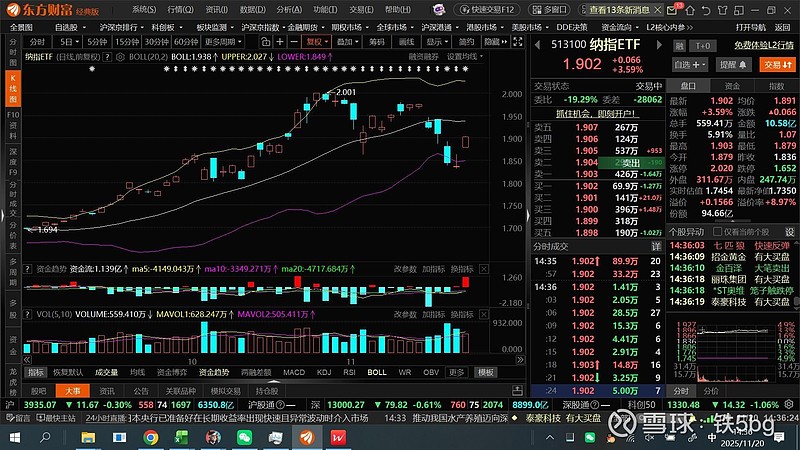Screen dimensions: 800x450
Task: Go to previous stock with left arrow
Action: (537, 45)
